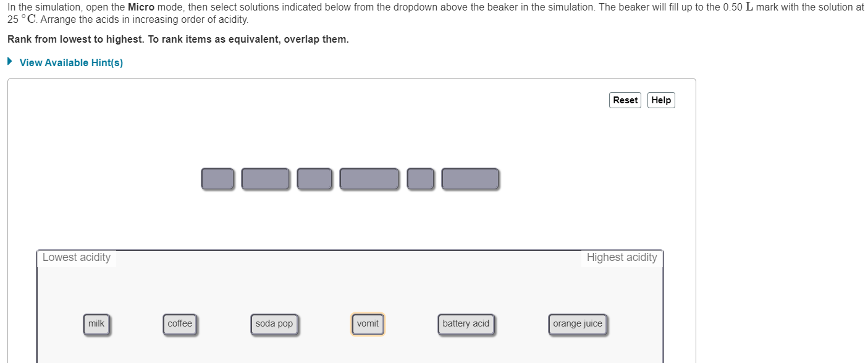This screenshot has width=868, height=363.
Task: Select the battery acid tile
Action: [x=466, y=323]
